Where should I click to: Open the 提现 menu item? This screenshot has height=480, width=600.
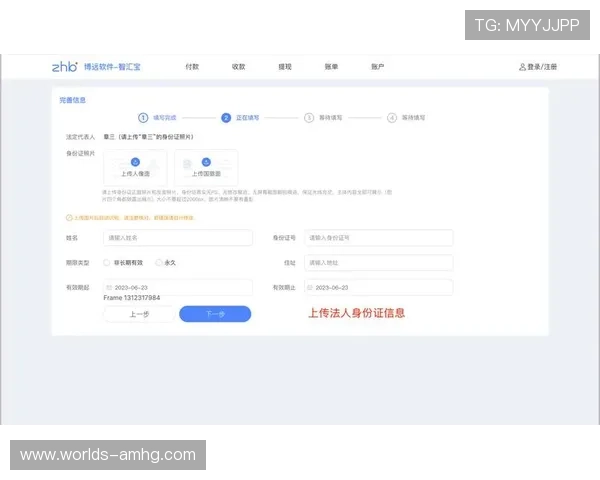tap(285, 67)
